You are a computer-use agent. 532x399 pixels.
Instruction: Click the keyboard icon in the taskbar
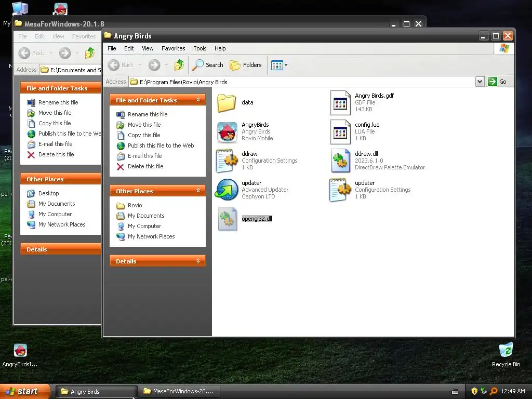pyautogui.click(x=455, y=392)
